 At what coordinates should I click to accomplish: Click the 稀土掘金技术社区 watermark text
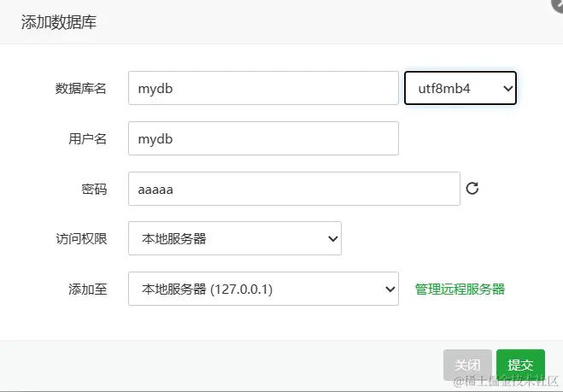tap(509, 381)
